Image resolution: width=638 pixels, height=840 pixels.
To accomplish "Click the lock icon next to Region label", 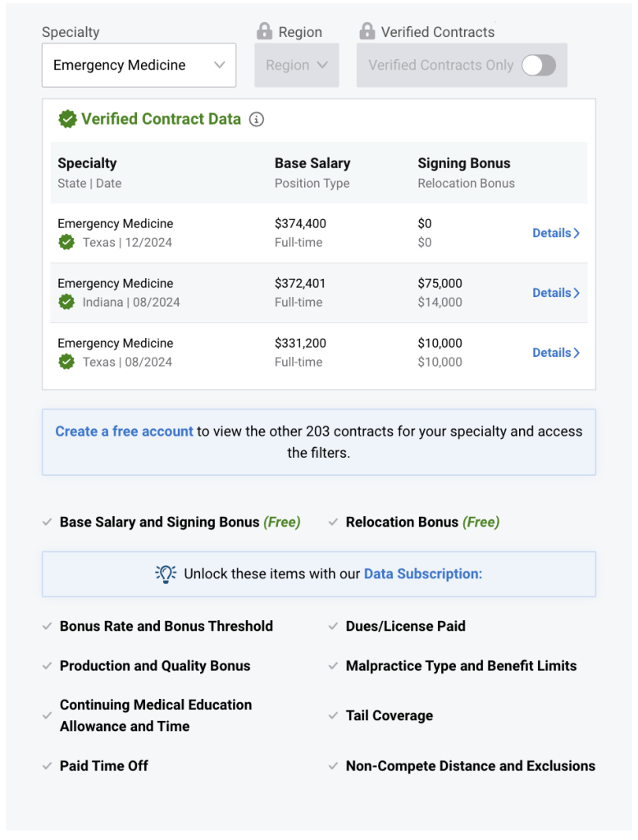I will [x=264, y=32].
